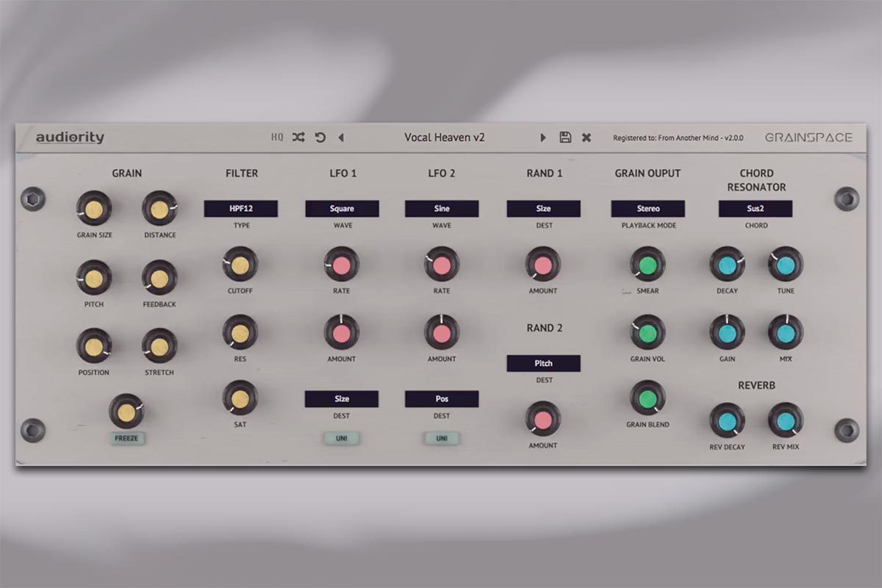Image resolution: width=882 pixels, height=588 pixels.
Task: Click the registration info text
Action: coord(678,137)
